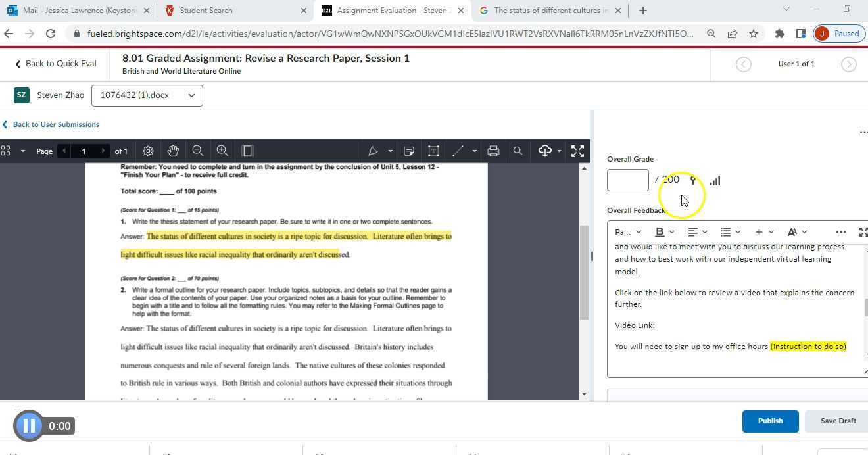Open viewer settings gear

tap(149, 151)
